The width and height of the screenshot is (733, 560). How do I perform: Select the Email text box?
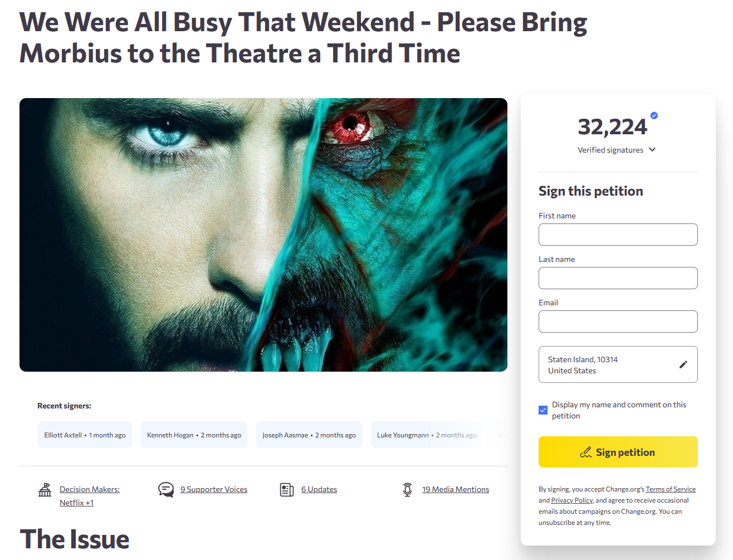(618, 322)
